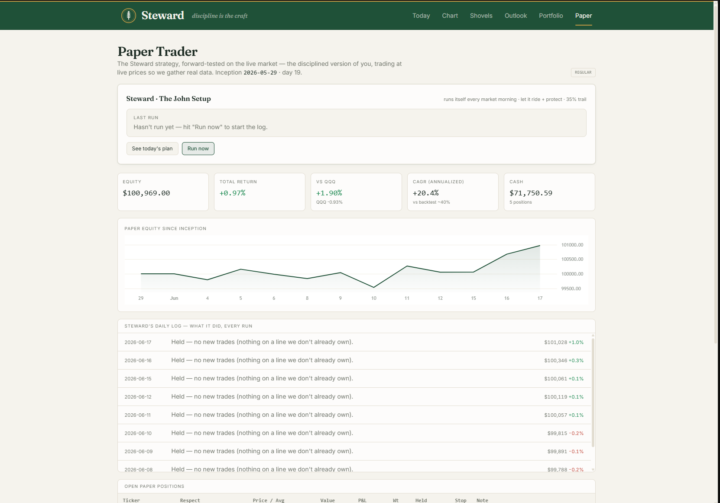Click the Run now button
The height and width of the screenshot is (503, 720).
point(198,148)
